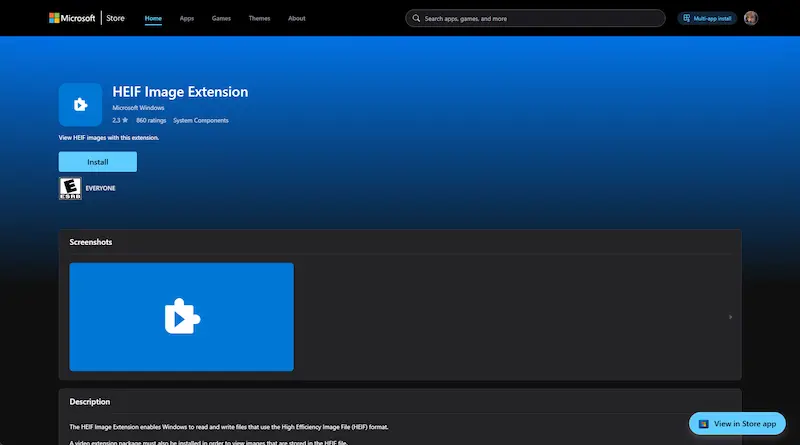This screenshot has height=445, width=800.
Task: Open the Games tab
Action: pos(221,18)
